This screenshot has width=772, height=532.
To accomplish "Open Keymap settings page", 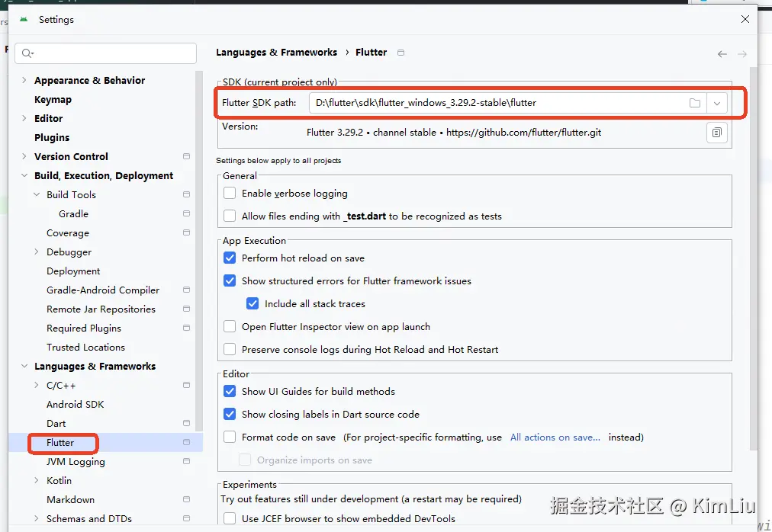I will coord(53,99).
